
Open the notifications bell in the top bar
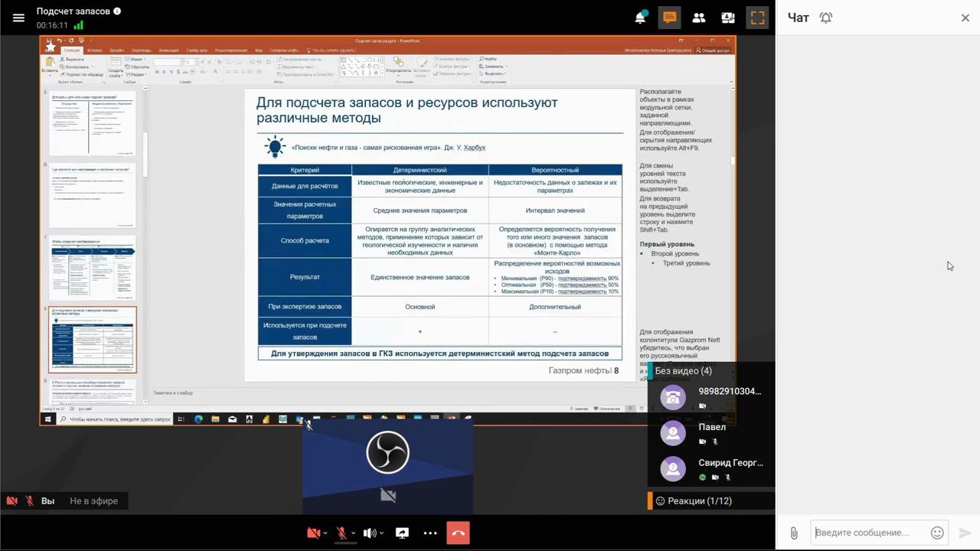[x=641, y=18]
